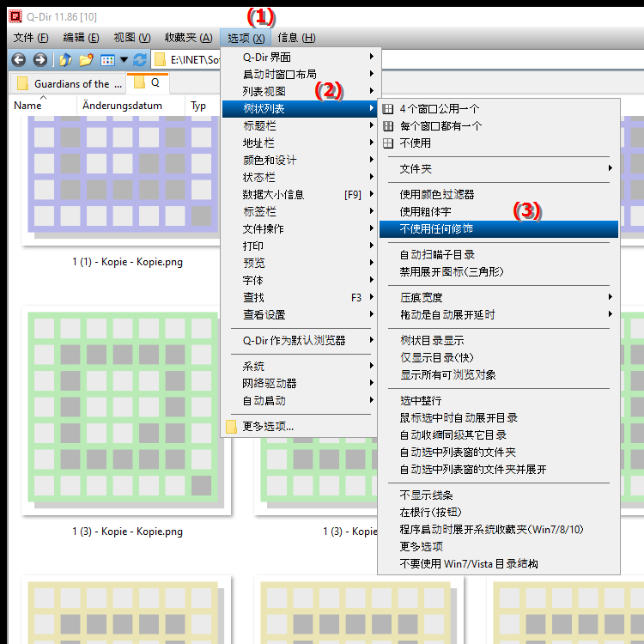This screenshot has width=644, height=644.
Task: Toggle 在根行(按钮) option
Action: tap(499, 513)
